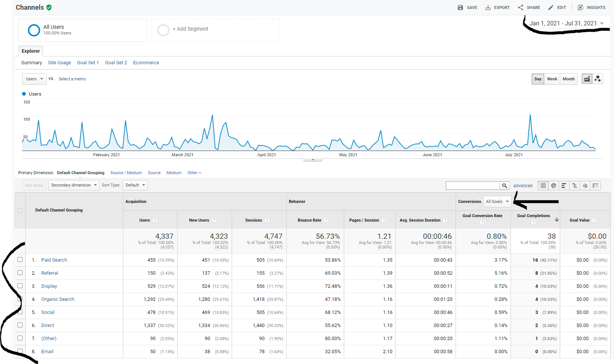This screenshot has height=364, width=614.
Task: Collapse the chart using the graph handle
Action: [313, 160]
